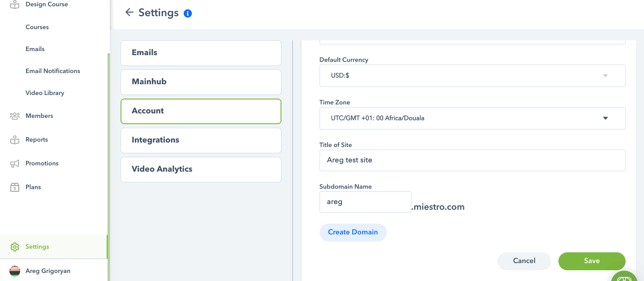644x281 pixels.
Task: Click the Default Currency label
Action: [x=344, y=60]
